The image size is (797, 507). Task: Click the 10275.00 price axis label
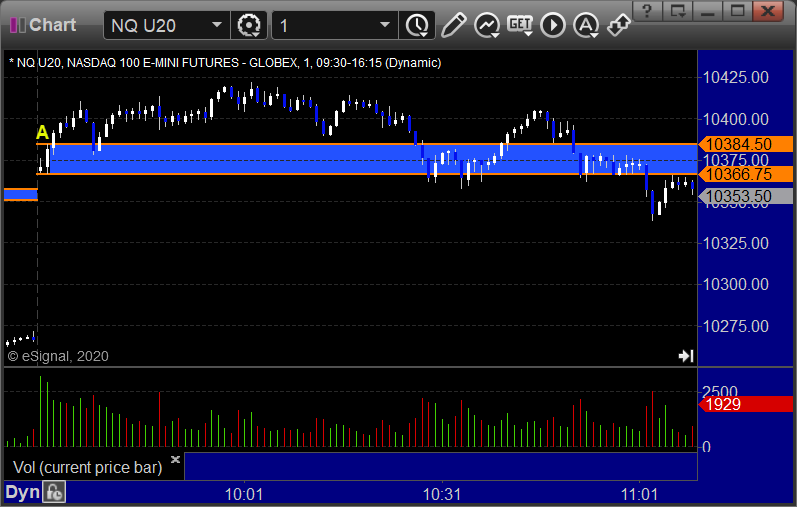click(x=735, y=326)
